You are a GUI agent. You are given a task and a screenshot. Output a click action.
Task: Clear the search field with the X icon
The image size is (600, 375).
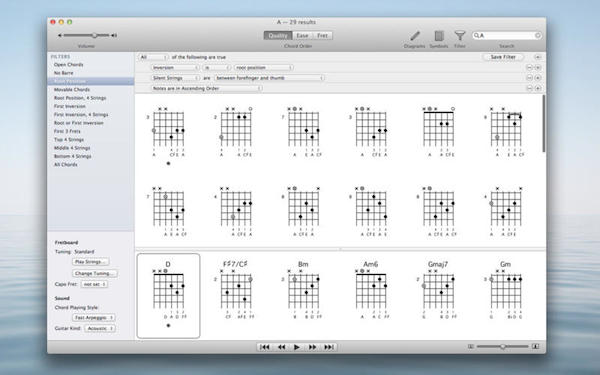point(538,35)
